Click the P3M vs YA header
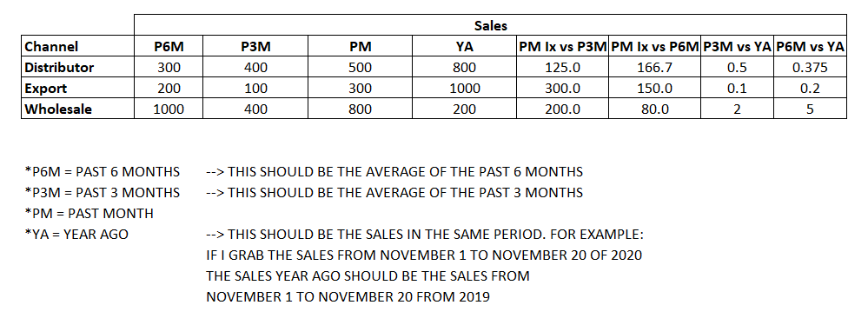 (x=738, y=47)
